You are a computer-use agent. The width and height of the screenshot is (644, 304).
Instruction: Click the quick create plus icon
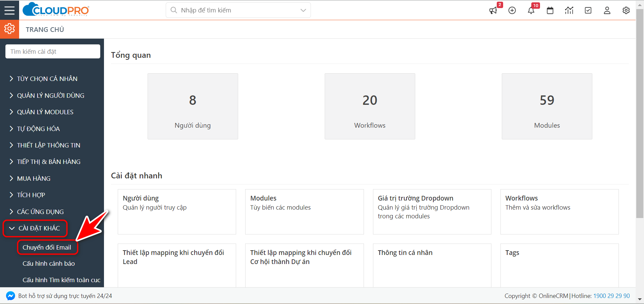[x=512, y=10]
